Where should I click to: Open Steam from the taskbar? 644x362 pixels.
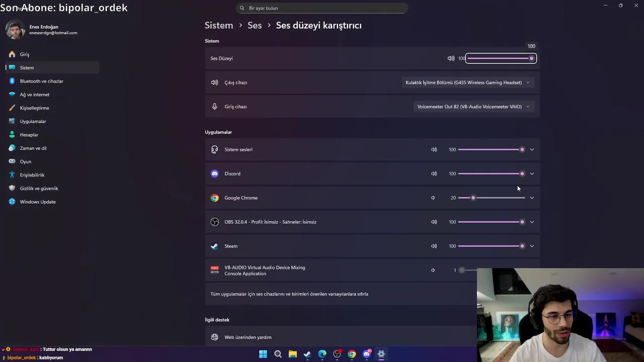click(x=307, y=354)
